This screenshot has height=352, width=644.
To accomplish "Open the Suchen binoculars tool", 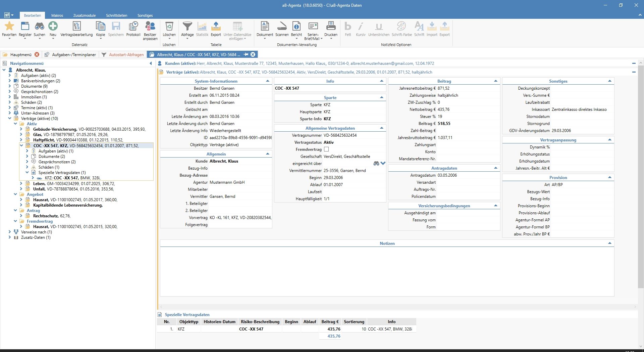I will coord(39,26).
